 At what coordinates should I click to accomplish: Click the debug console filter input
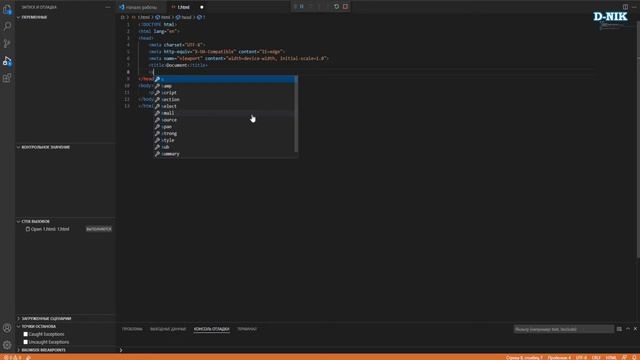tap(563, 329)
